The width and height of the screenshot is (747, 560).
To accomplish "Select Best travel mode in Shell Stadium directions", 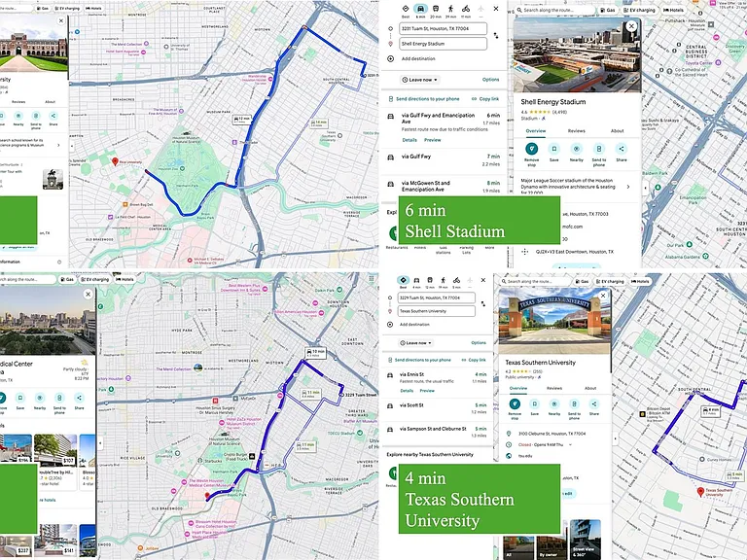I will pos(406,9).
